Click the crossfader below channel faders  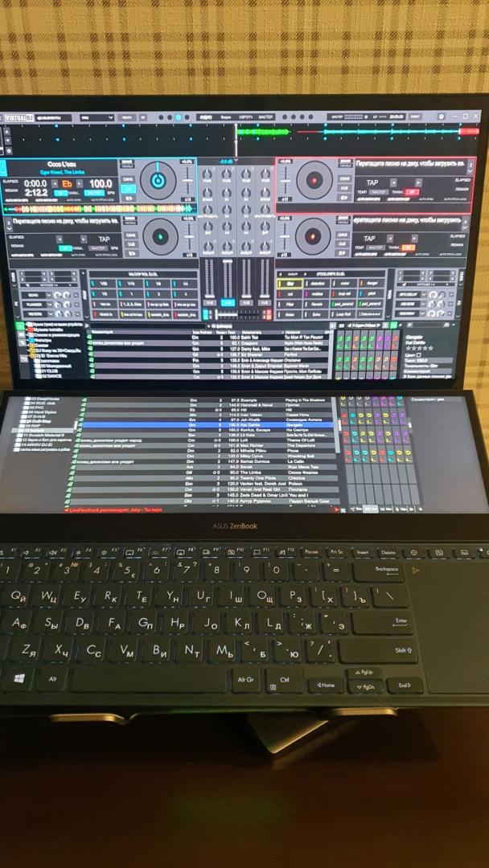[237, 314]
